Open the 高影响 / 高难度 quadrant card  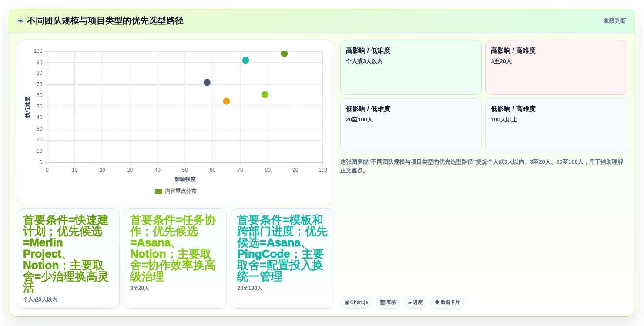[556, 67]
